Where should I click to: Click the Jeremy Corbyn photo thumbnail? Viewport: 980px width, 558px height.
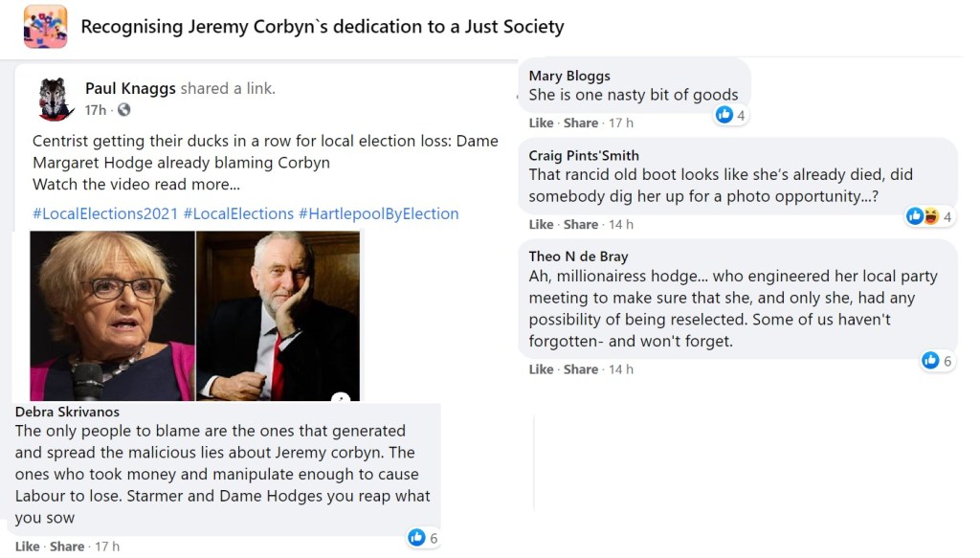278,315
